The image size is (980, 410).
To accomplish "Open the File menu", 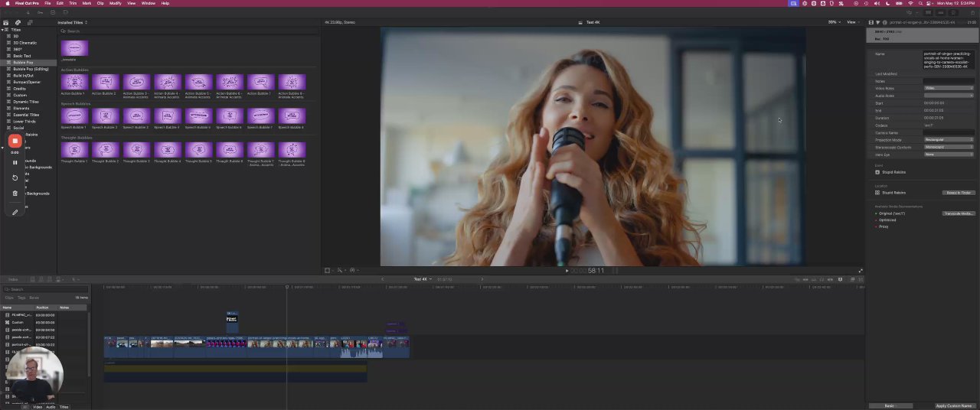I will [x=47, y=3].
